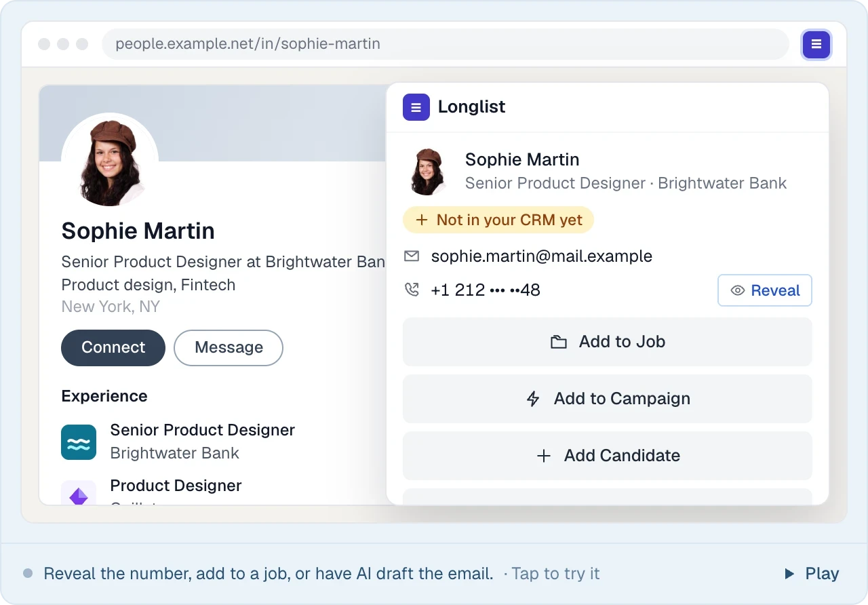Click the sophie.martin@mail.example email address

pos(542,256)
